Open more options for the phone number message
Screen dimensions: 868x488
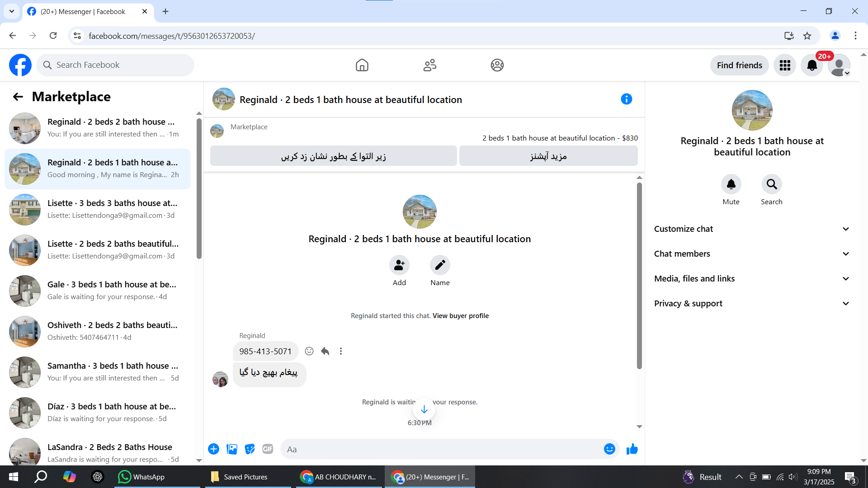click(x=341, y=351)
